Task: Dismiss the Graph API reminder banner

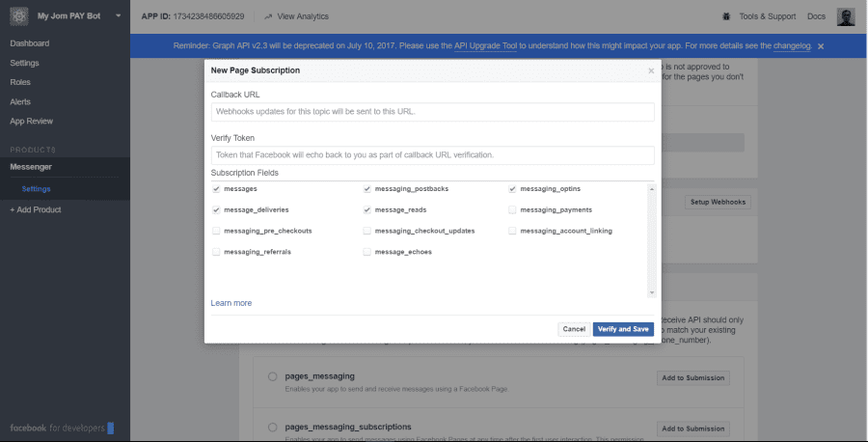Action: tap(821, 46)
